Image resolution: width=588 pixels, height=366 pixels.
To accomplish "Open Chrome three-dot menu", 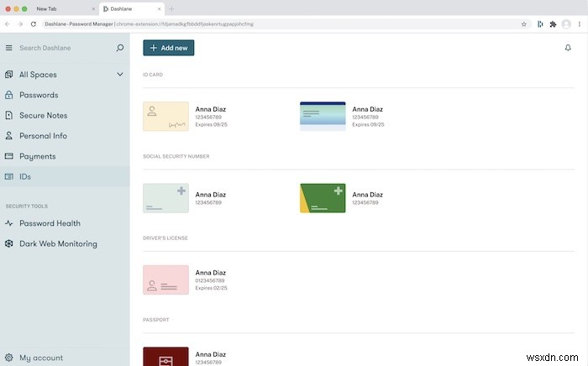I will coord(580,24).
